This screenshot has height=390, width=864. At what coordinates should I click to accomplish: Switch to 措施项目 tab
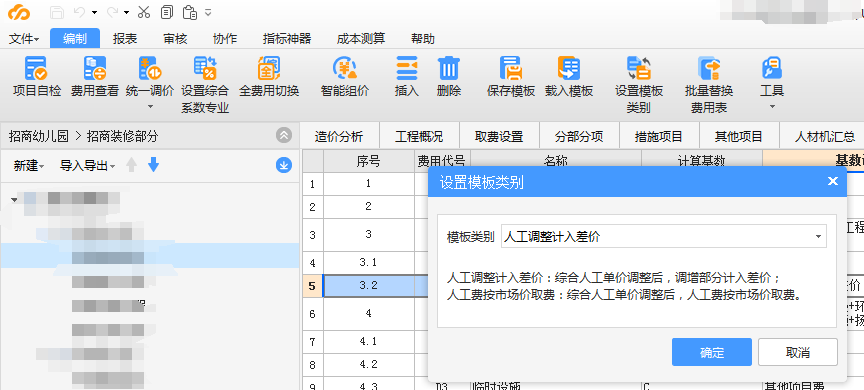point(659,136)
